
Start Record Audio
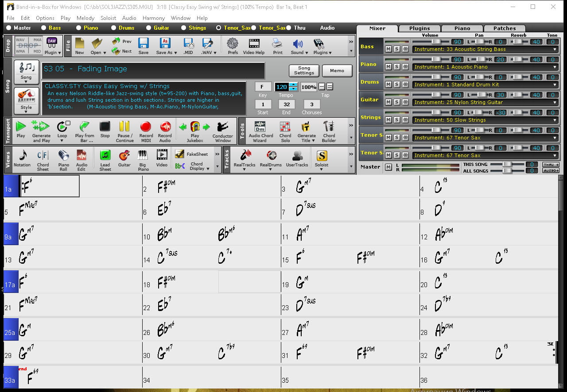click(165, 131)
